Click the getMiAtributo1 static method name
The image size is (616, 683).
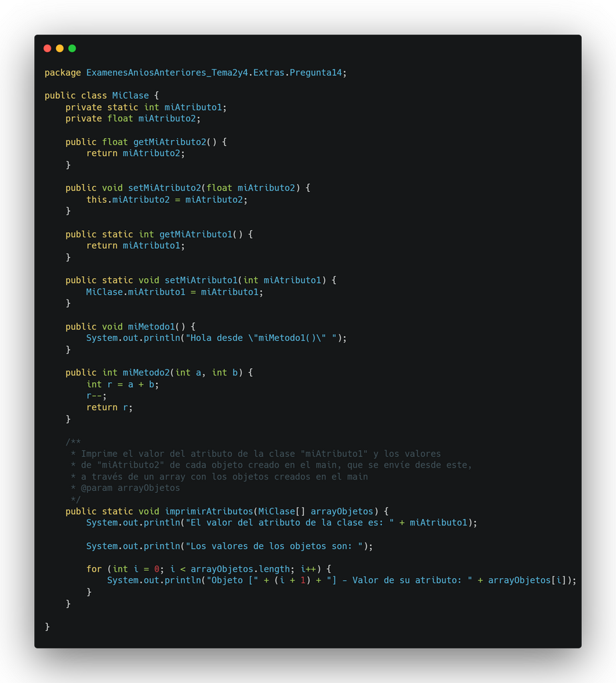(195, 234)
